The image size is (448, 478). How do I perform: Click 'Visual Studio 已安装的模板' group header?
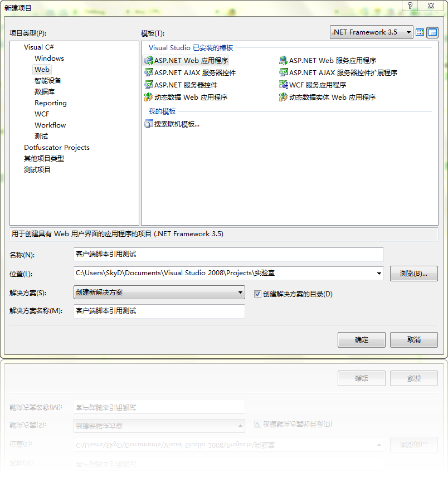(x=191, y=48)
